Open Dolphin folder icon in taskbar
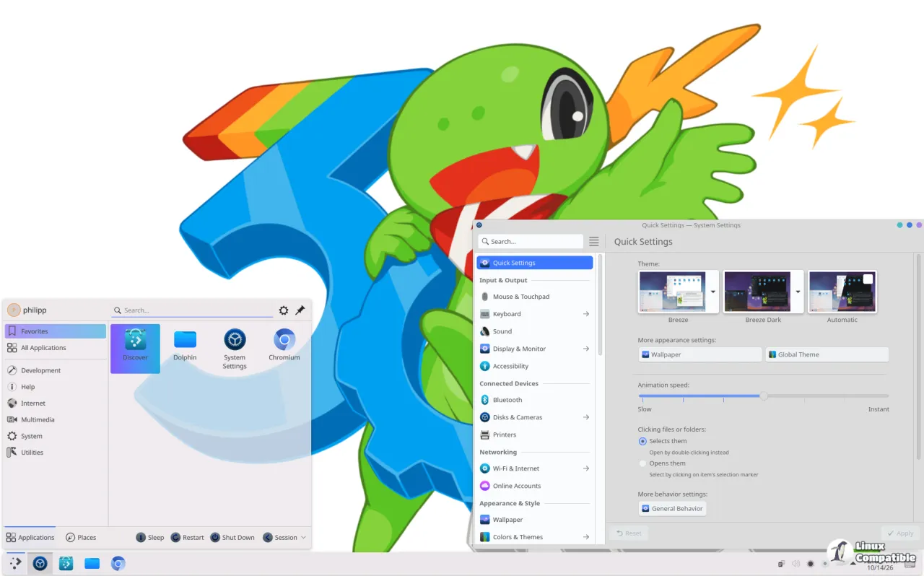The width and height of the screenshot is (924, 576). click(x=92, y=563)
